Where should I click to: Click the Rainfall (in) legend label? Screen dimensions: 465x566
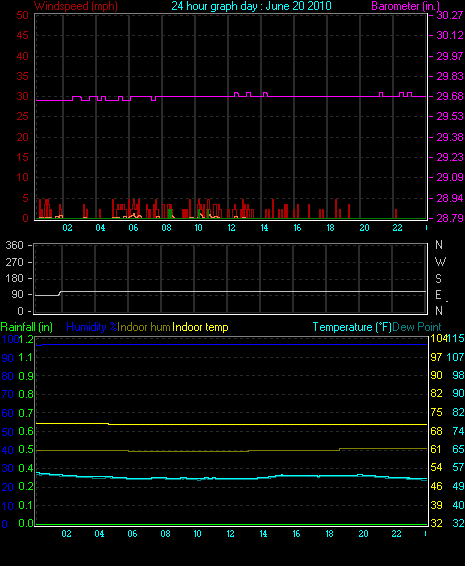27,327
